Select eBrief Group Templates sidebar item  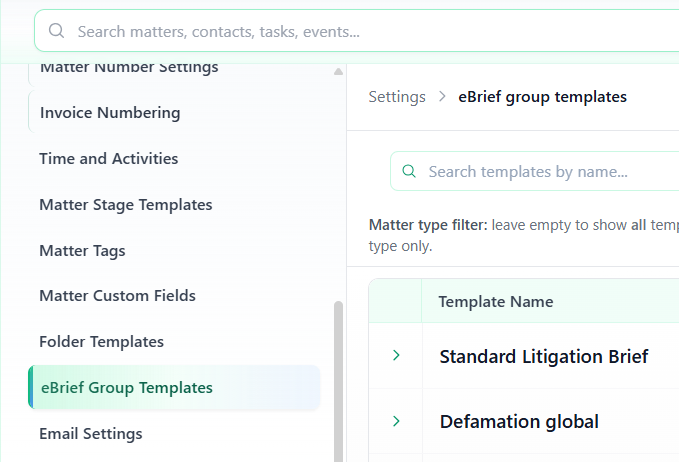pos(126,388)
